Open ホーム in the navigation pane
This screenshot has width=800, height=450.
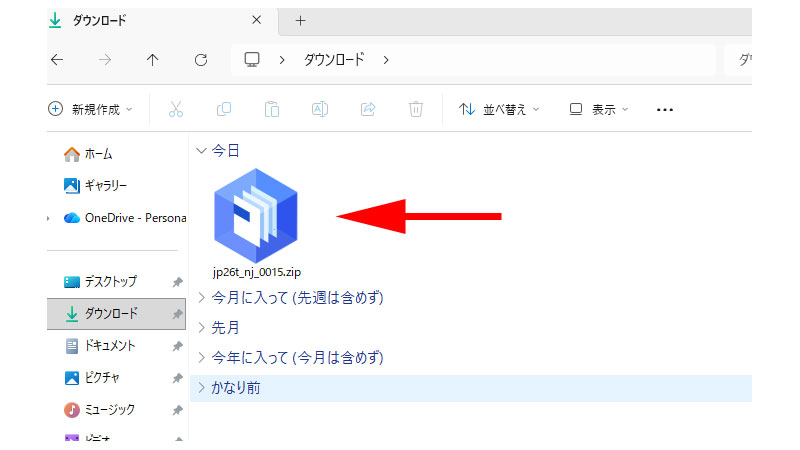coord(88,154)
